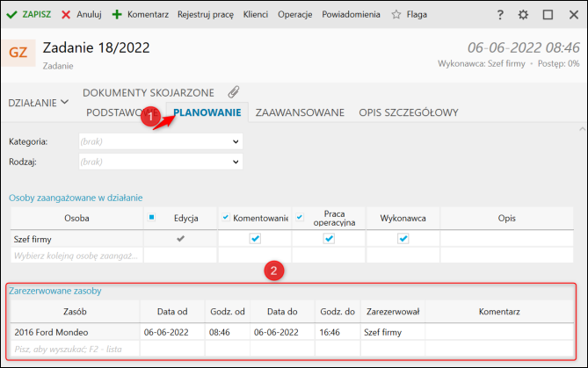This screenshot has width=588, height=368.
Task: Open the DOKUMENTY SKOJARZONE tab
Action: point(149,92)
